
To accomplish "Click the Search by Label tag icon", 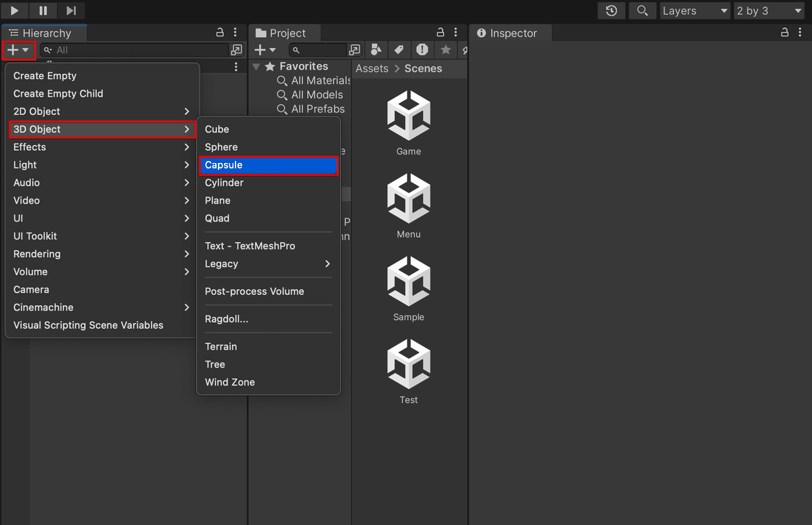I will (x=399, y=50).
